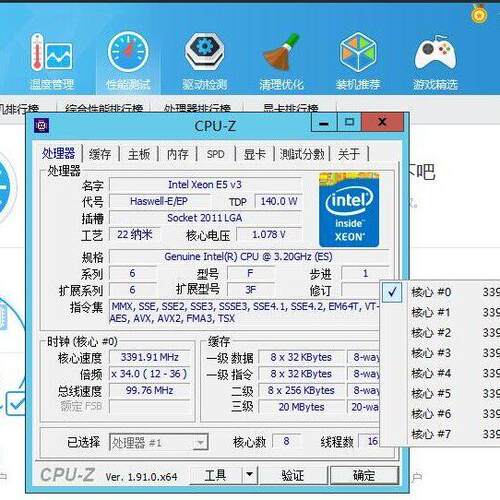
Task: Switch to the 处理器 tab in CPU-Z
Action: [x=58, y=154]
